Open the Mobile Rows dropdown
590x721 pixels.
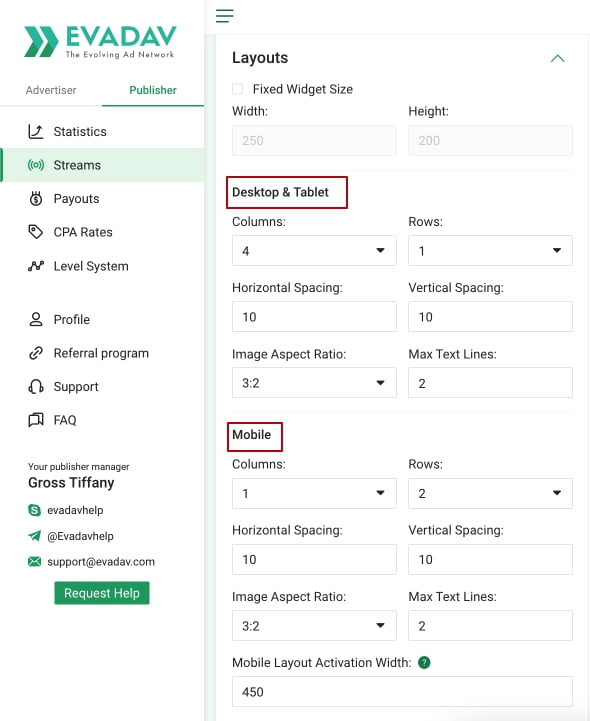tap(490, 493)
